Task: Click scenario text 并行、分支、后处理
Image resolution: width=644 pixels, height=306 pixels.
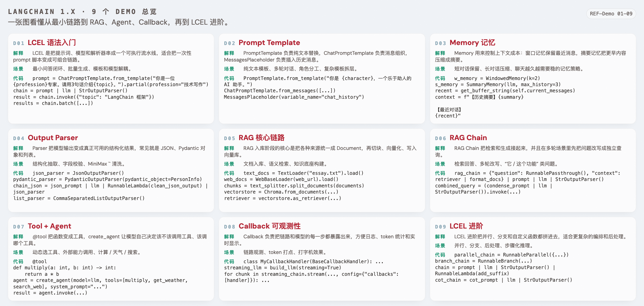Action: [x=494, y=246]
